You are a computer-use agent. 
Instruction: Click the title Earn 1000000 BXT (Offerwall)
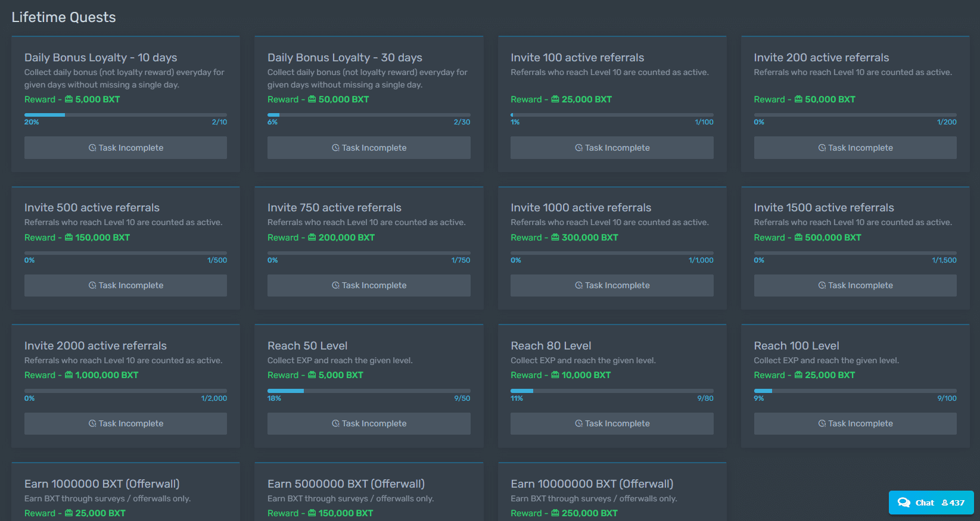coord(102,484)
